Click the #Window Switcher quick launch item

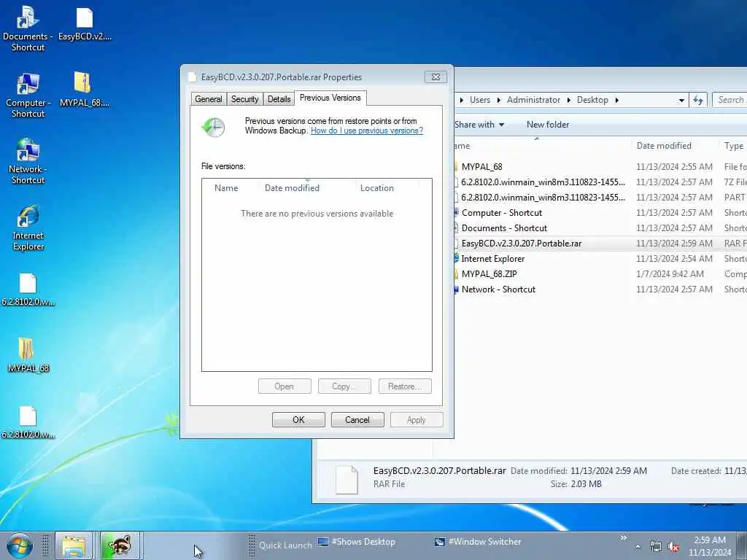[x=478, y=542]
